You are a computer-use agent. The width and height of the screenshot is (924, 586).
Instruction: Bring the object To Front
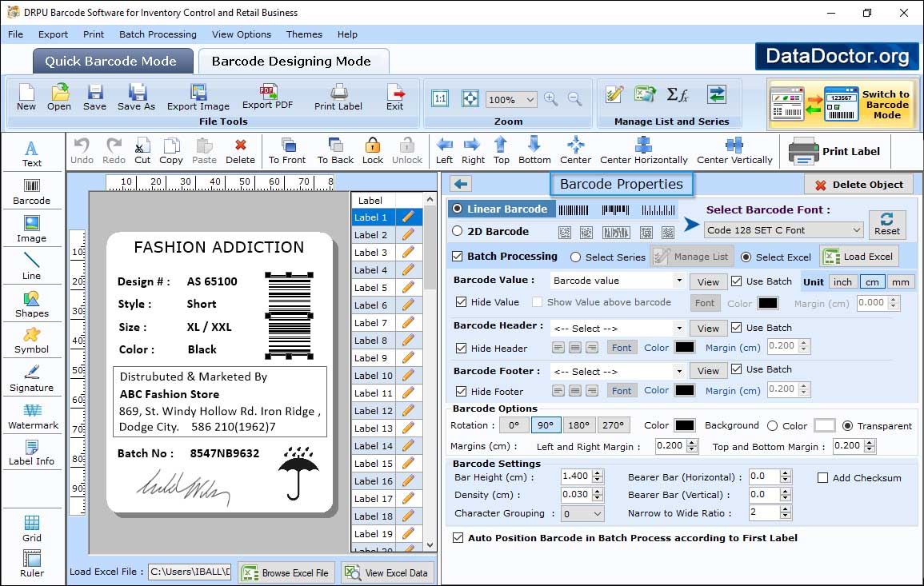[287, 151]
